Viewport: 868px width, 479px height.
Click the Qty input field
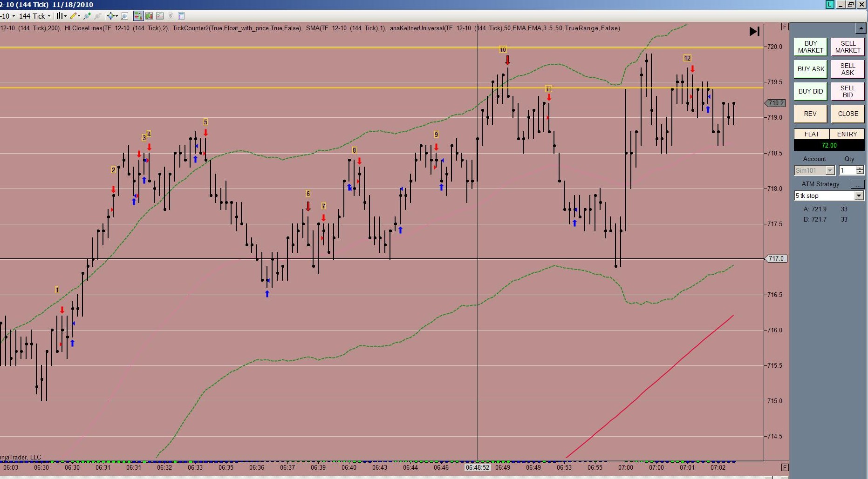tap(847, 170)
